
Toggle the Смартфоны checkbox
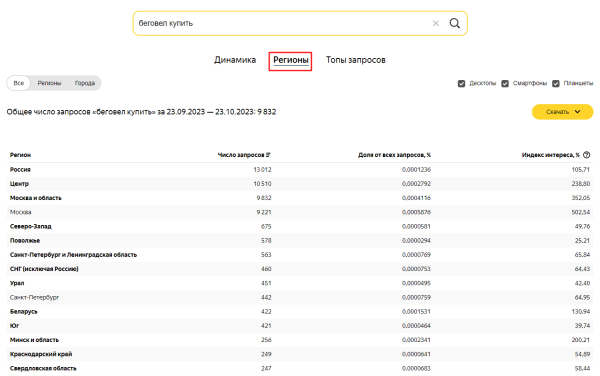coord(505,83)
